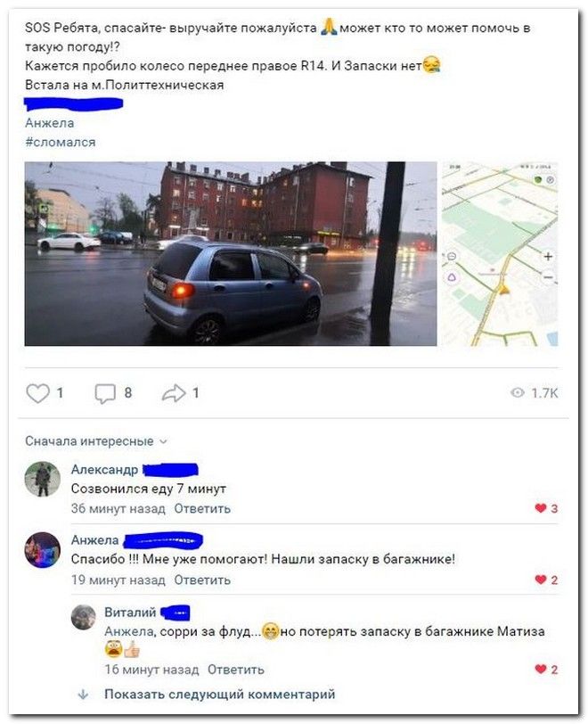Viewport: 588px width, 724px height.
Task: Like Александр's comment heart
Action: click(x=541, y=509)
